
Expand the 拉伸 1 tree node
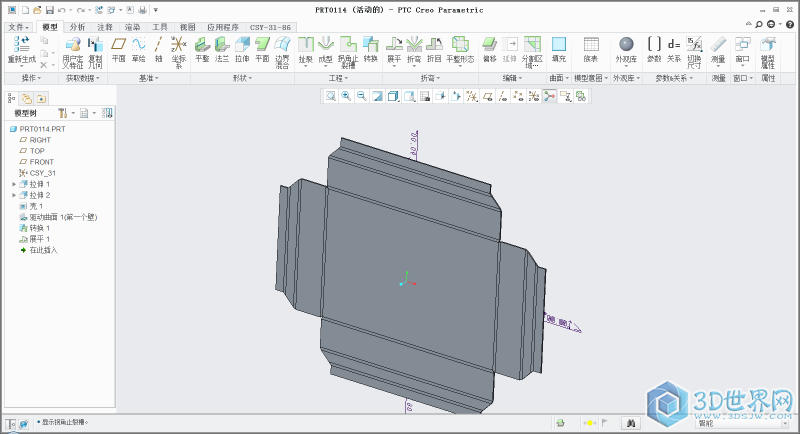click(x=14, y=184)
